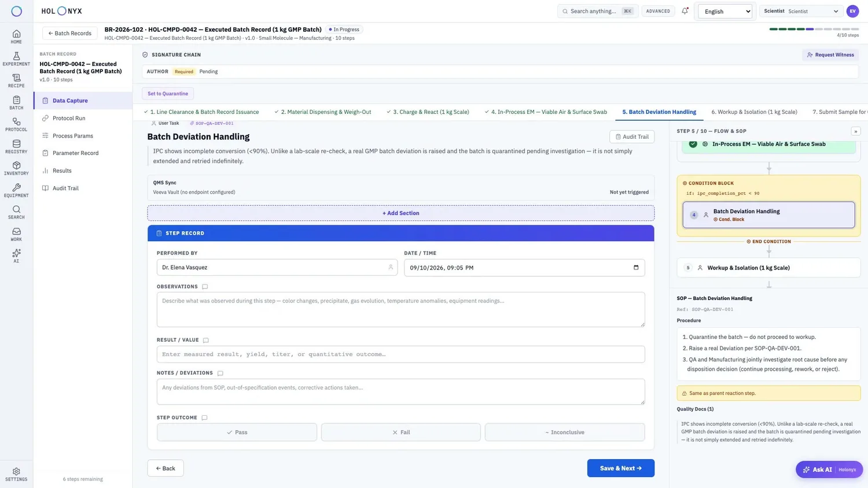
Task: Open Process Params menu item
Action: (83, 136)
